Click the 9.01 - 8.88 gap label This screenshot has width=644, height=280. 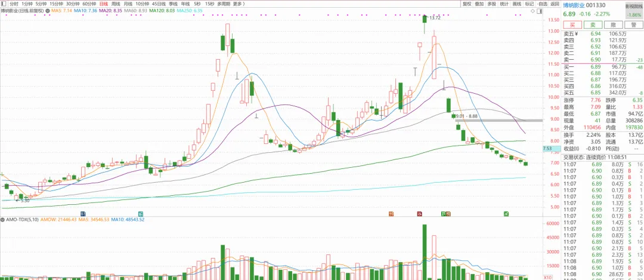pos(466,116)
